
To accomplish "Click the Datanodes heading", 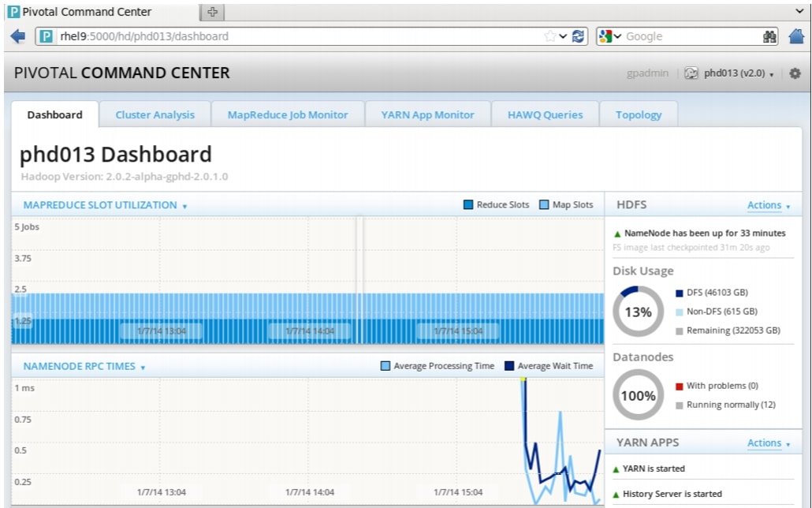I will click(643, 357).
